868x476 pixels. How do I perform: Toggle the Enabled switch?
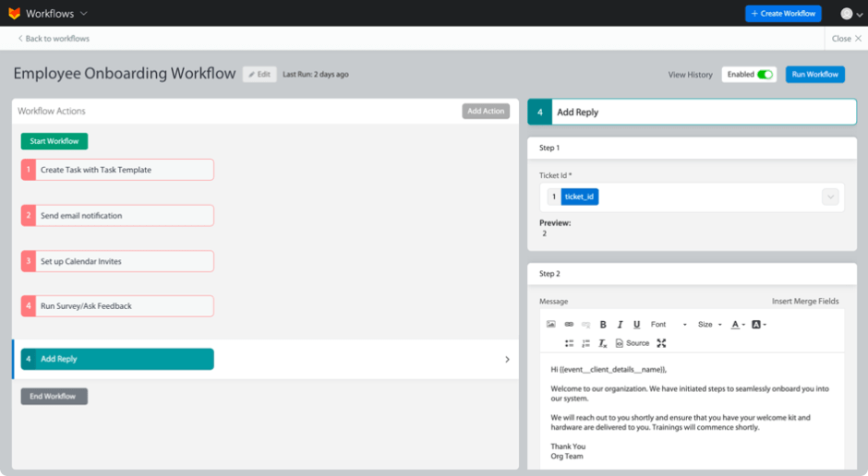pos(765,75)
